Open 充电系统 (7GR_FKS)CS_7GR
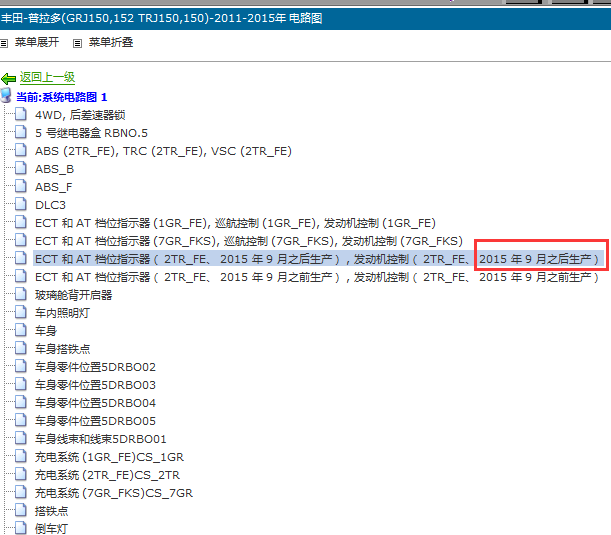This screenshot has width=611, height=535. coord(114,493)
